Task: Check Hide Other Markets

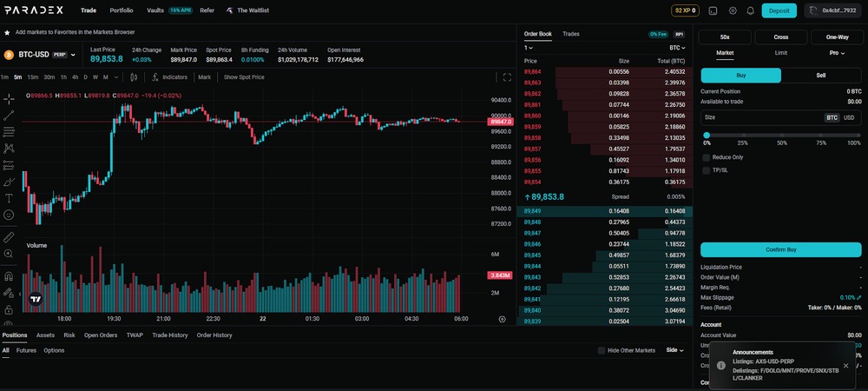Action: pyautogui.click(x=602, y=350)
